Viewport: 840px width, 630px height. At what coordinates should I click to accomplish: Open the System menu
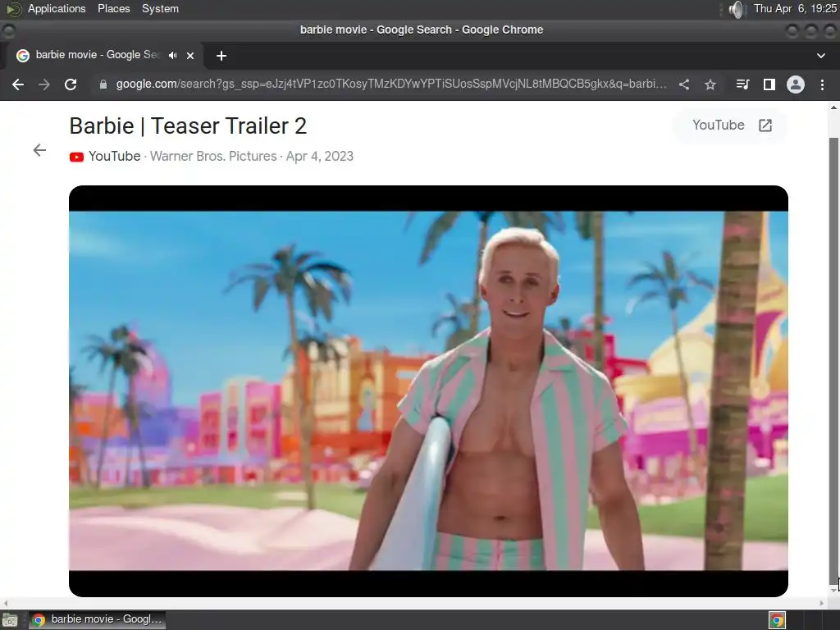[x=160, y=8]
